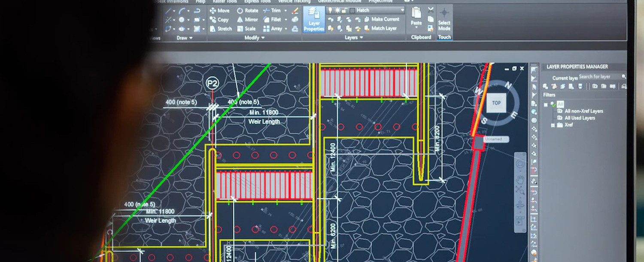Select the Pan hand tool in navigation bar
Viewport: 644px width, 262px height.
520,179
